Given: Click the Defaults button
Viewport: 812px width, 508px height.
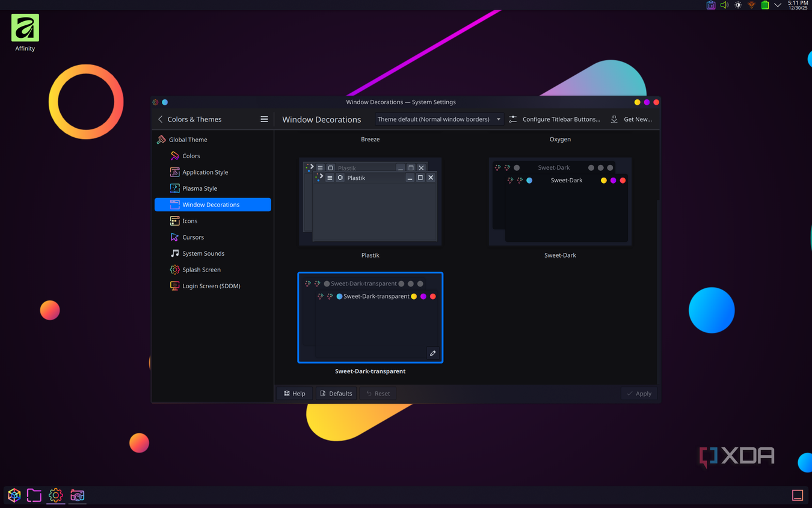Looking at the screenshot, I should [x=336, y=394].
